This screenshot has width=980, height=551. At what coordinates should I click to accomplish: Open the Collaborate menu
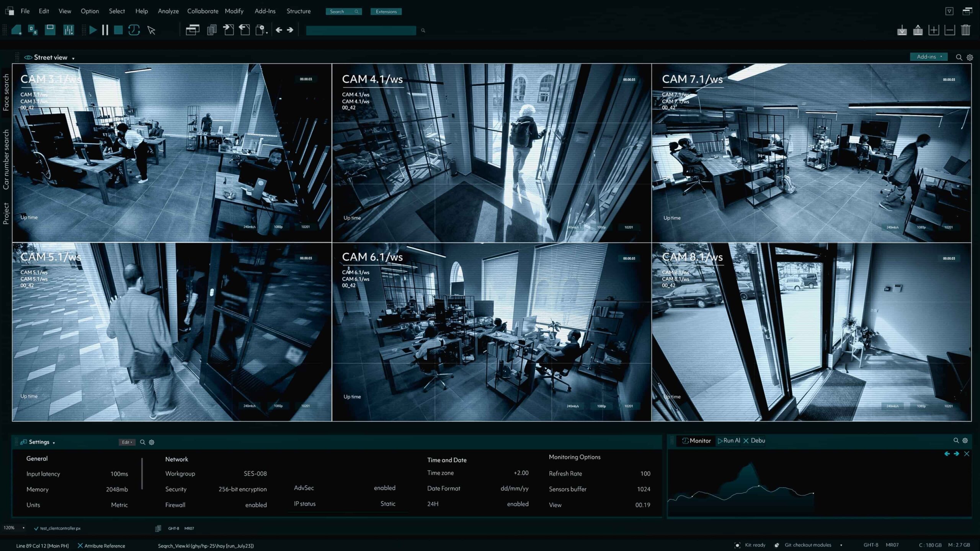coord(202,11)
